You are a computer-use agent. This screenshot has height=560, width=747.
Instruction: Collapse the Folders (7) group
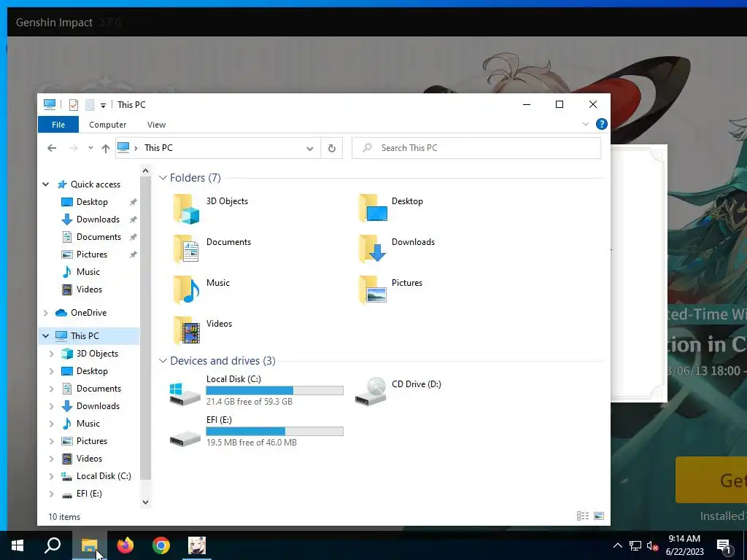(163, 178)
